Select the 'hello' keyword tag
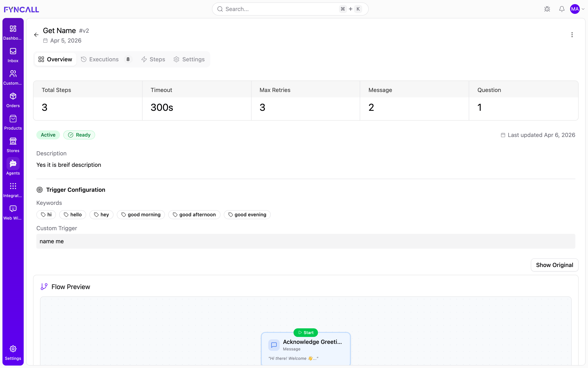The width and height of the screenshot is (588, 368). (73, 215)
